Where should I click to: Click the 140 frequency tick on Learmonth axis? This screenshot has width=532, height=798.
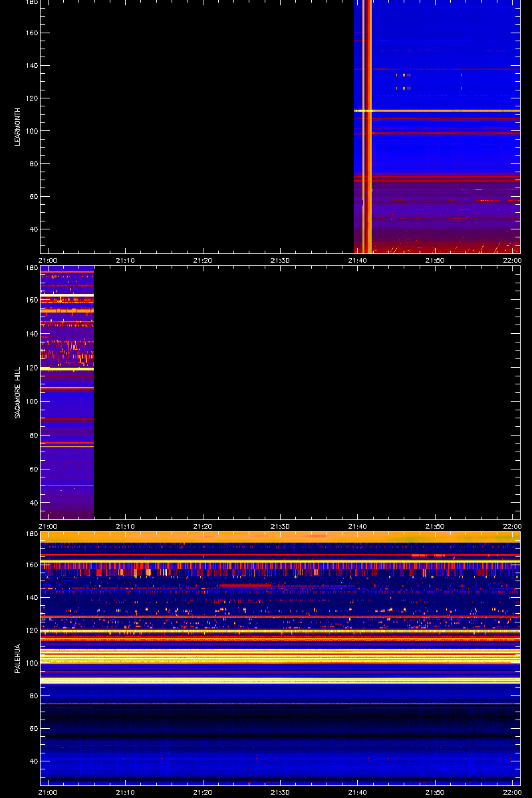click(32, 66)
